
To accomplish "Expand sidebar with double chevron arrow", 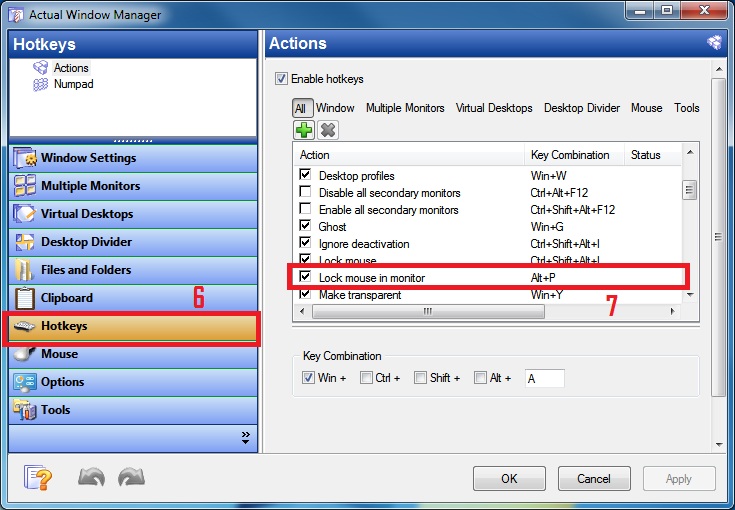I will pos(246,438).
